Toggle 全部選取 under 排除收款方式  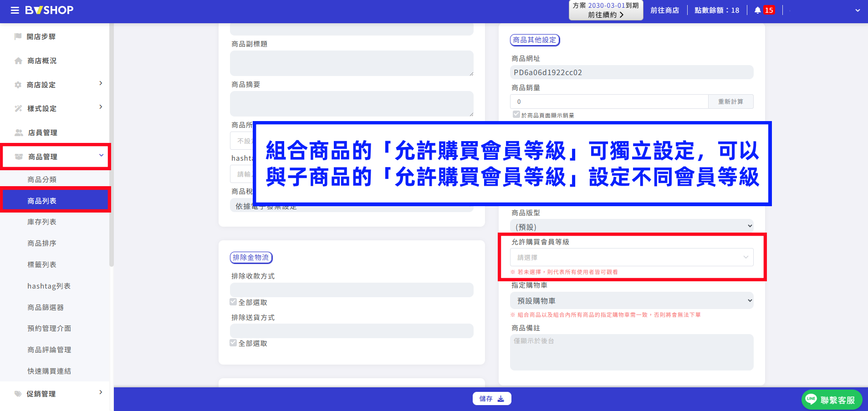233,302
